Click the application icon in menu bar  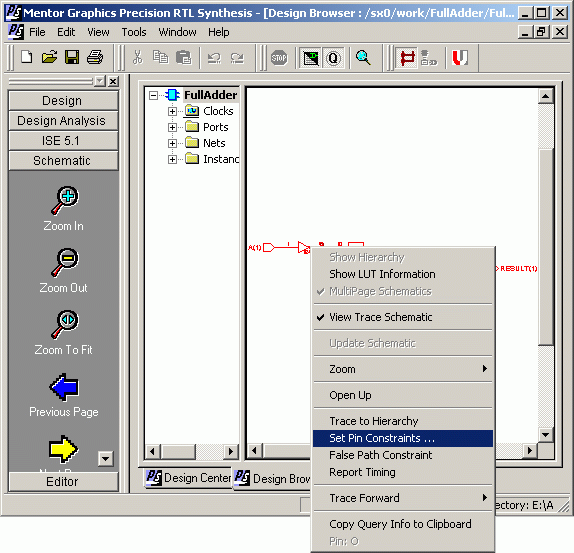point(16,32)
